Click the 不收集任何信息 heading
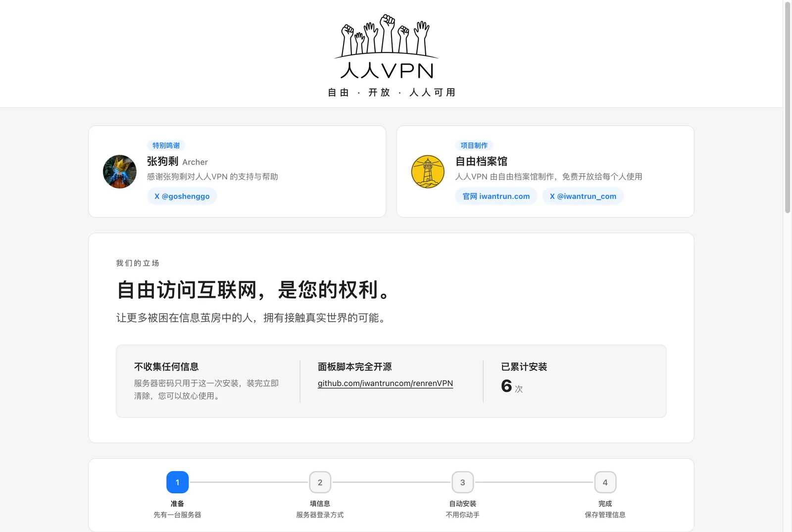 click(166, 367)
